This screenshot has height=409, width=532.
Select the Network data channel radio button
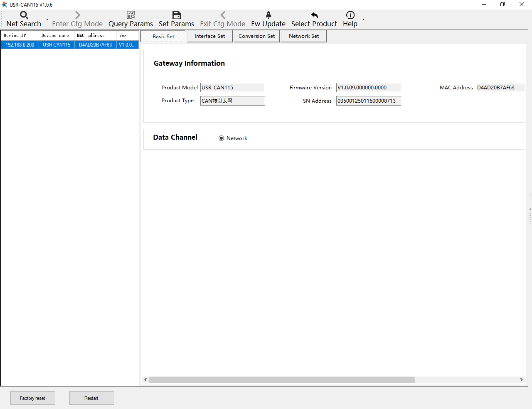222,138
